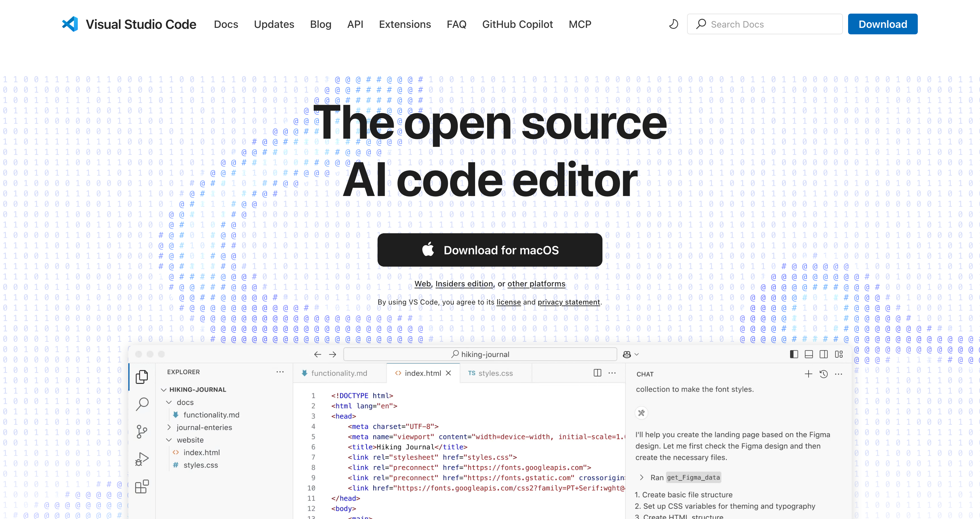Open styles.css in the file tree
Screen dimensions: 980x519
[x=201, y=465]
